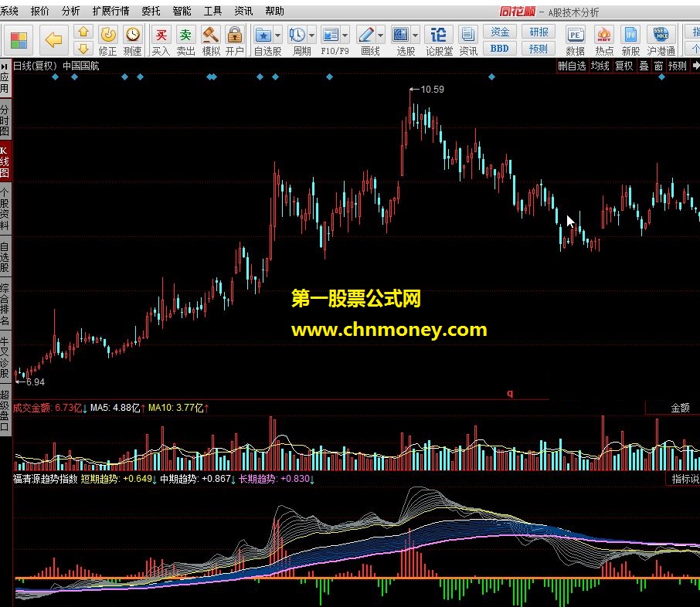Open the 资讯 menu in menu bar
Viewport: 700px width, 607px height.
243,11
